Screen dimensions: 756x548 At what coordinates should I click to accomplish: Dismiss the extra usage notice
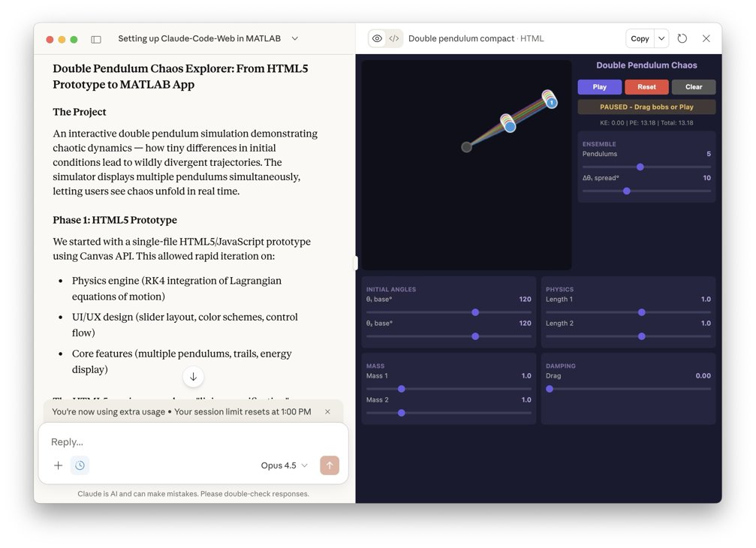coord(327,411)
